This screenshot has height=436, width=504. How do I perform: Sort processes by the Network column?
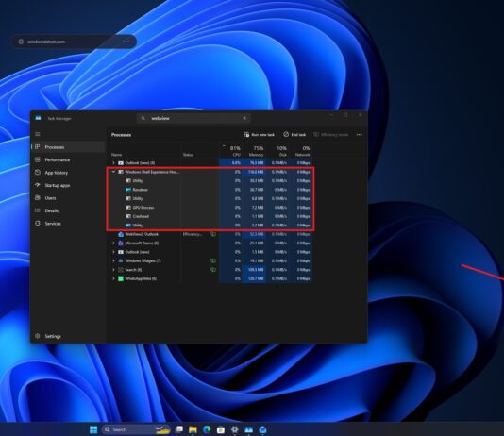[x=302, y=151]
